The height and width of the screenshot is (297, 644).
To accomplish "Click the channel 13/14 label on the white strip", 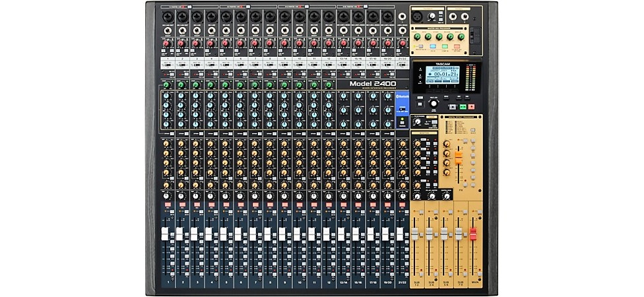I will click(x=344, y=60).
